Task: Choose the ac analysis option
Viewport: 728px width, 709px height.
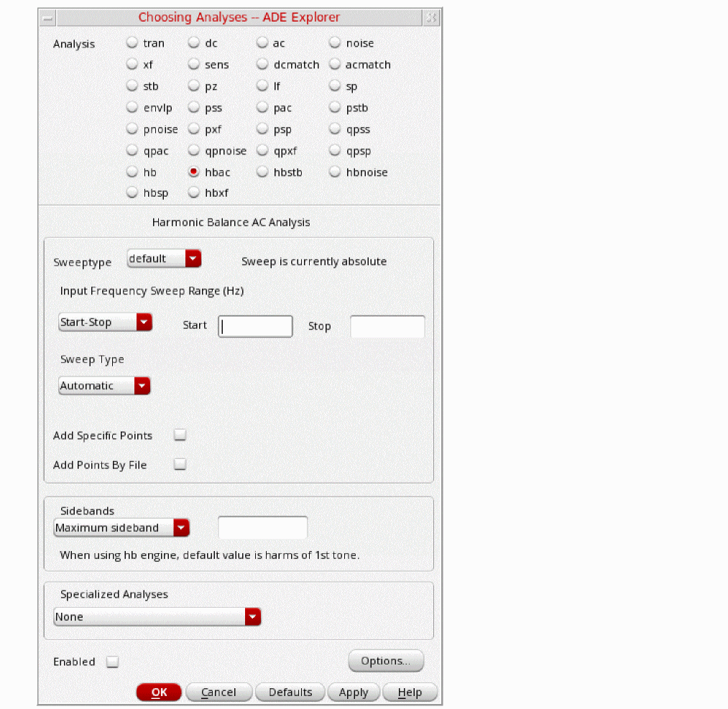Action: (x=262, y=42)
